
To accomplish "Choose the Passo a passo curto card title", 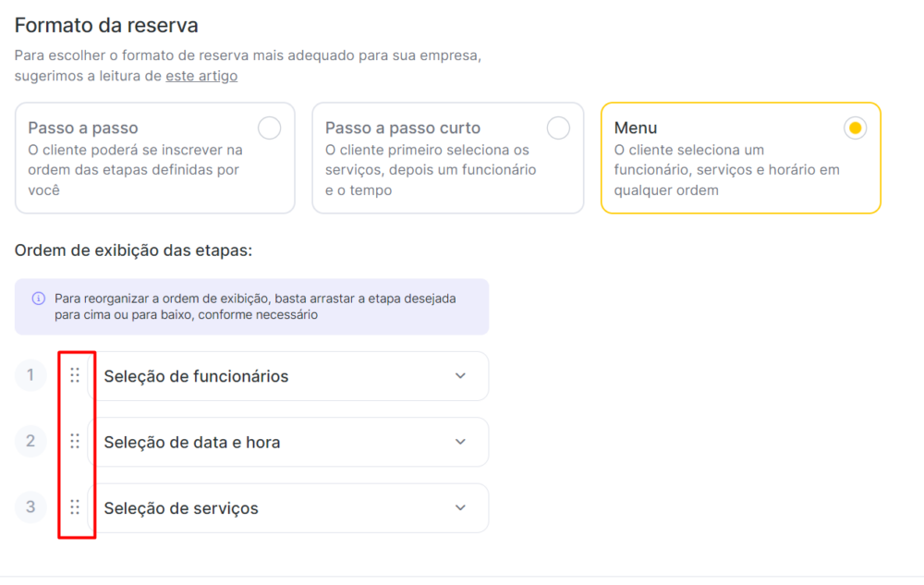I will tap(403, 128).
